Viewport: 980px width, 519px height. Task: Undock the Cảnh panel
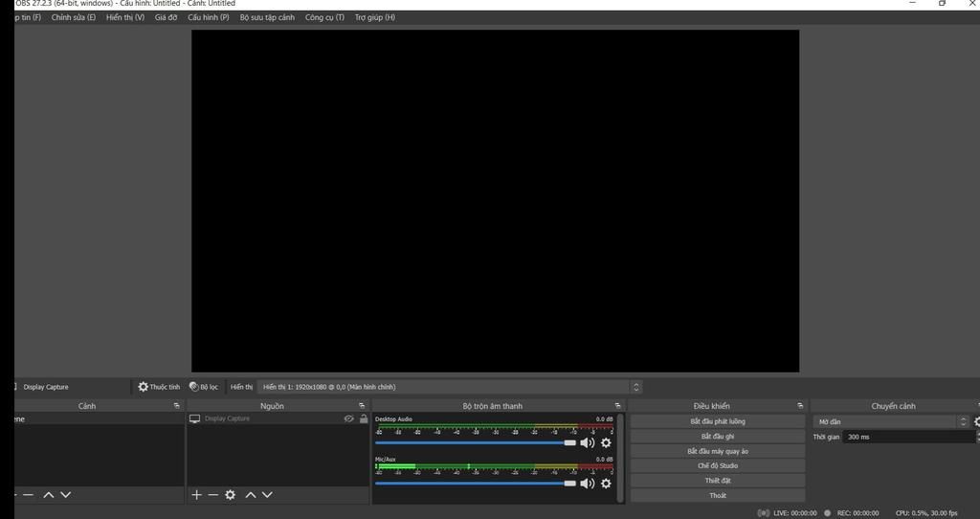tap(176, 406)
